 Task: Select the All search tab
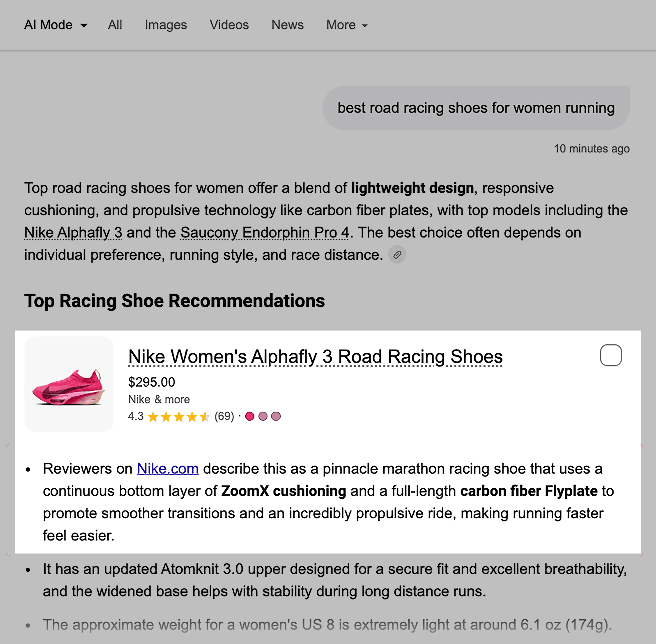(115, 25)
